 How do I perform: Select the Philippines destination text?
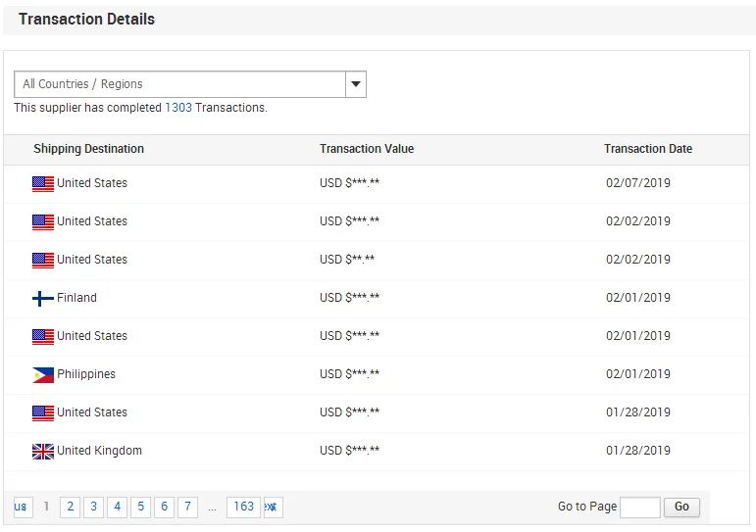click(x=86, y=374)
